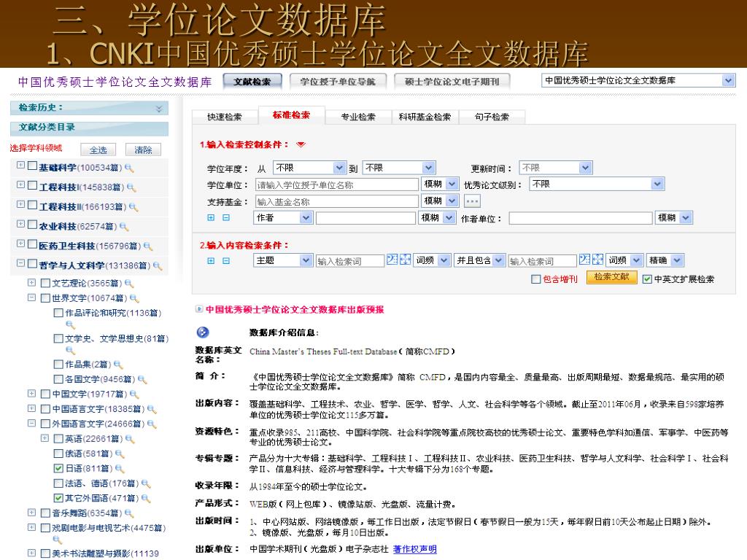Click magnifier icon beside 中国文学
The width and height of the screenshot is (747, 560).
point(134,394)
